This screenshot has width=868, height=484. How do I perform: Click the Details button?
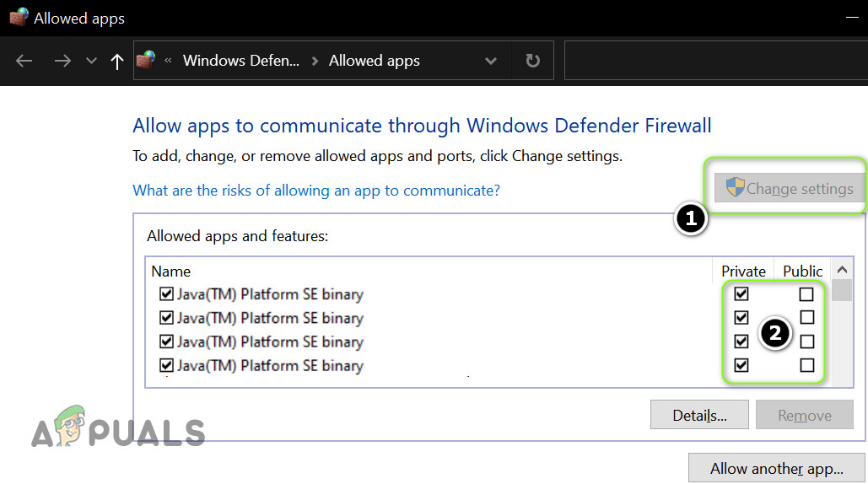pos(699,415)
